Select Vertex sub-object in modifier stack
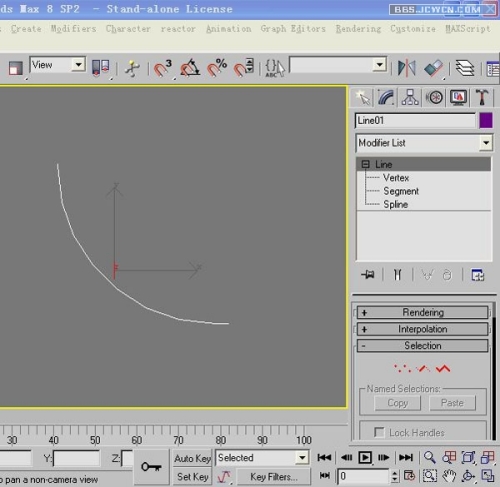 [x=396, y=178]
